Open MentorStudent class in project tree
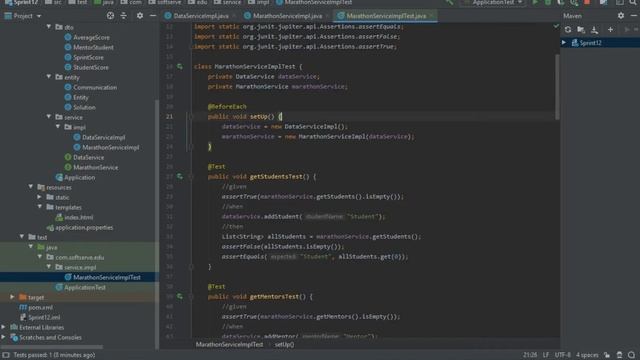Screen dimensions: 640x360 93,47
